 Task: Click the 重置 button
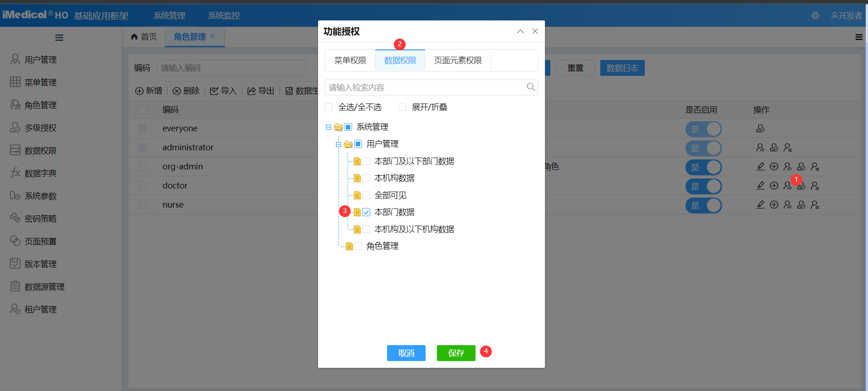coord(575,68)
